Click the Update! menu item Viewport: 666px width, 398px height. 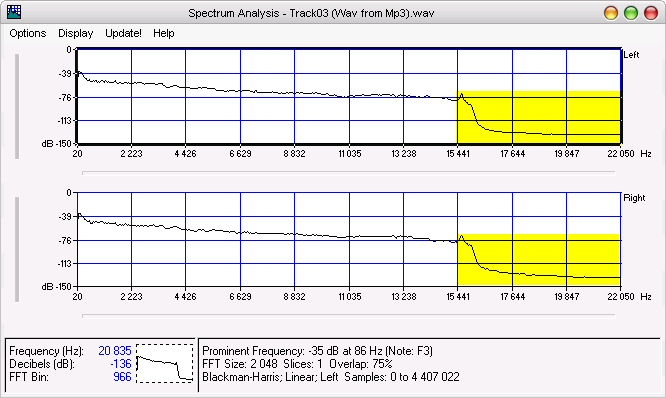click(x=123, y=33)
